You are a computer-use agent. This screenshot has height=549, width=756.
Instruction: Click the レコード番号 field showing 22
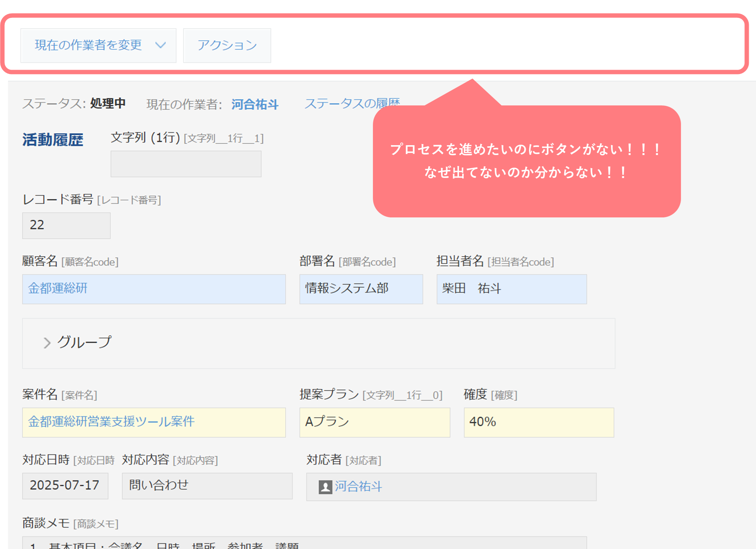click(66, 225)
